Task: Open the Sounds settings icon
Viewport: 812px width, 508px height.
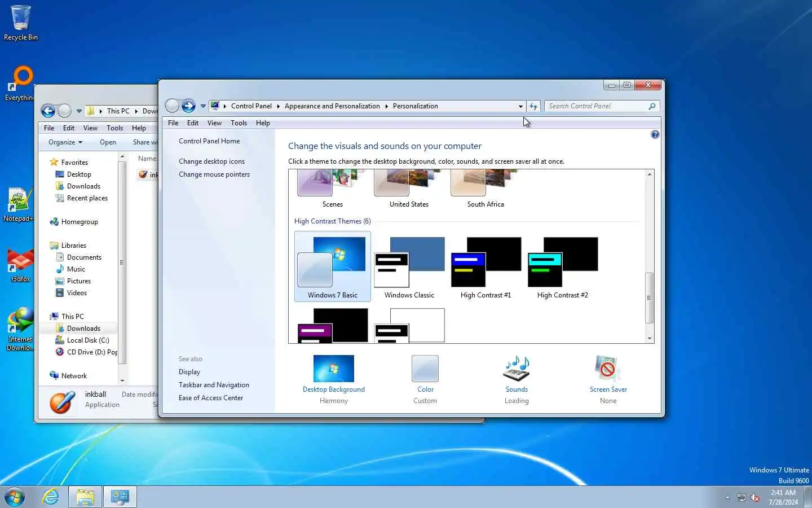Action: click(x=517, y=369)
